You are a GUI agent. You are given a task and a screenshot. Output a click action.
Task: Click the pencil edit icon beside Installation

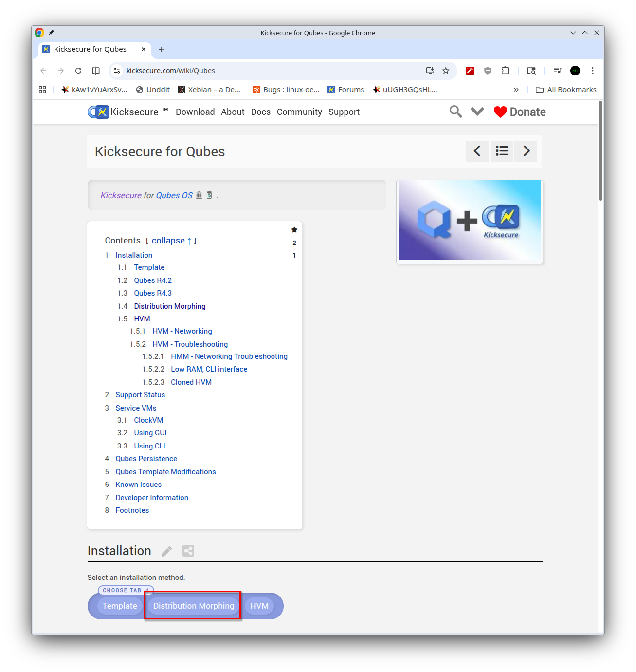(166, 551)
